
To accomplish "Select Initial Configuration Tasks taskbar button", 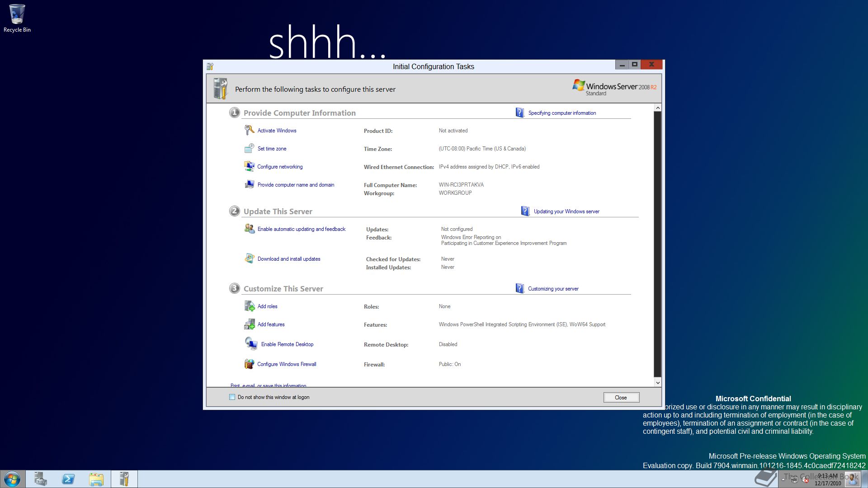I will coord(124,479).
